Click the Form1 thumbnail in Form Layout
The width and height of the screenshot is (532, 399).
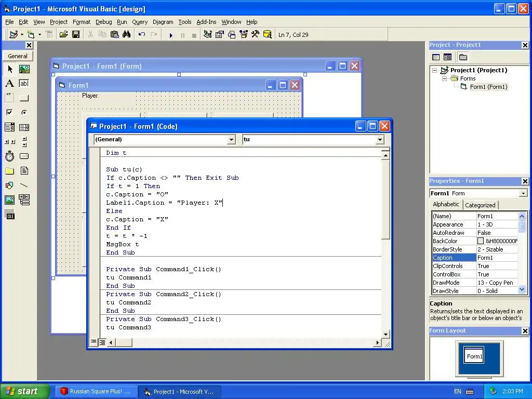pyautogui.click(x=474, y=355)
